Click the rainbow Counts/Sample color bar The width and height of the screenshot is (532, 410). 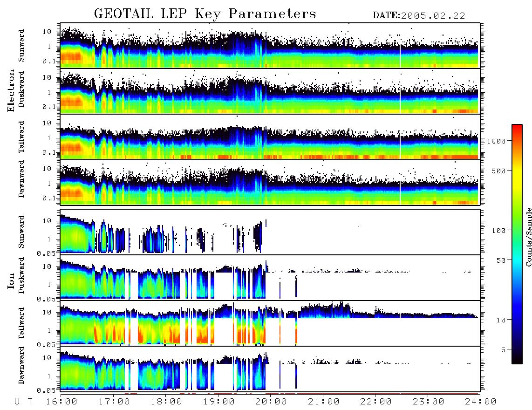pos(517,244)
